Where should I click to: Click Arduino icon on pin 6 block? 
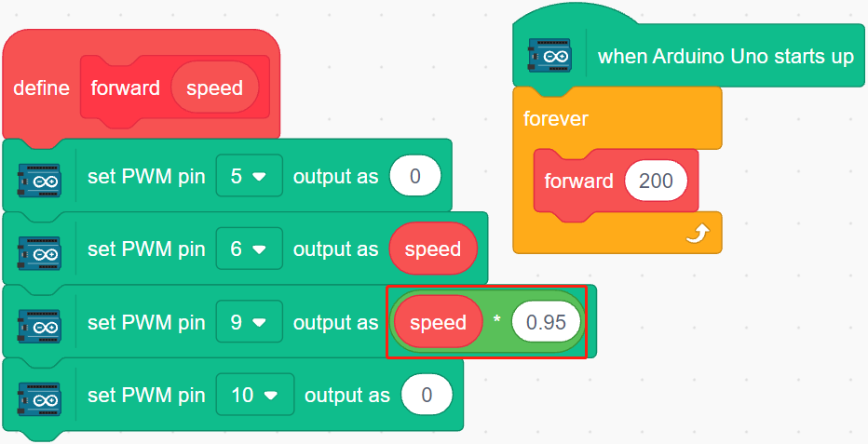point(39,249)
